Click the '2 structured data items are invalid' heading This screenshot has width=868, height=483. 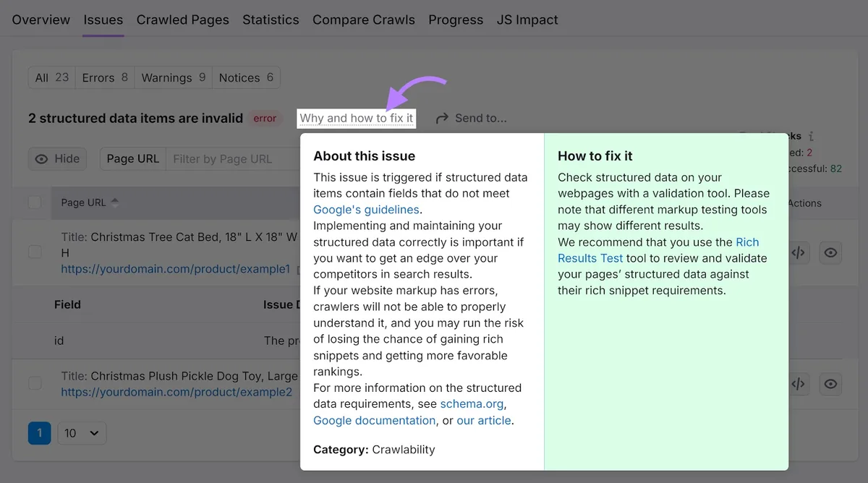pyautogui.click(x=135, y=118)
